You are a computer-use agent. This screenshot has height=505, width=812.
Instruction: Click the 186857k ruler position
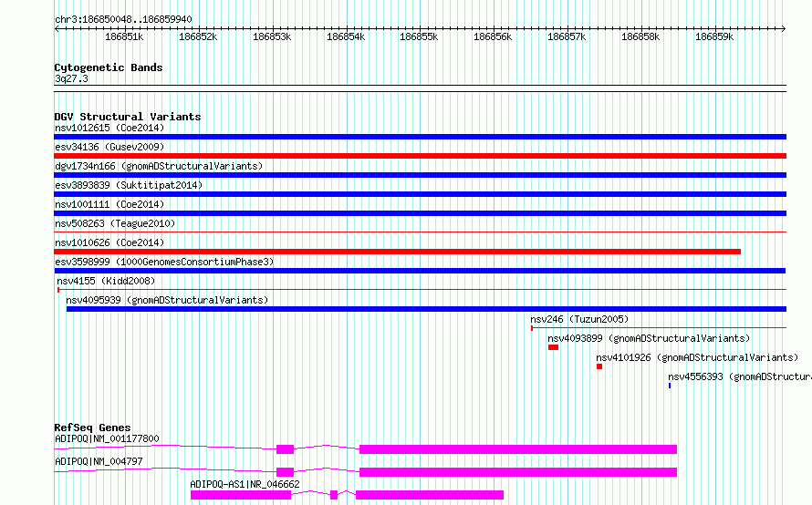(567, 36)
